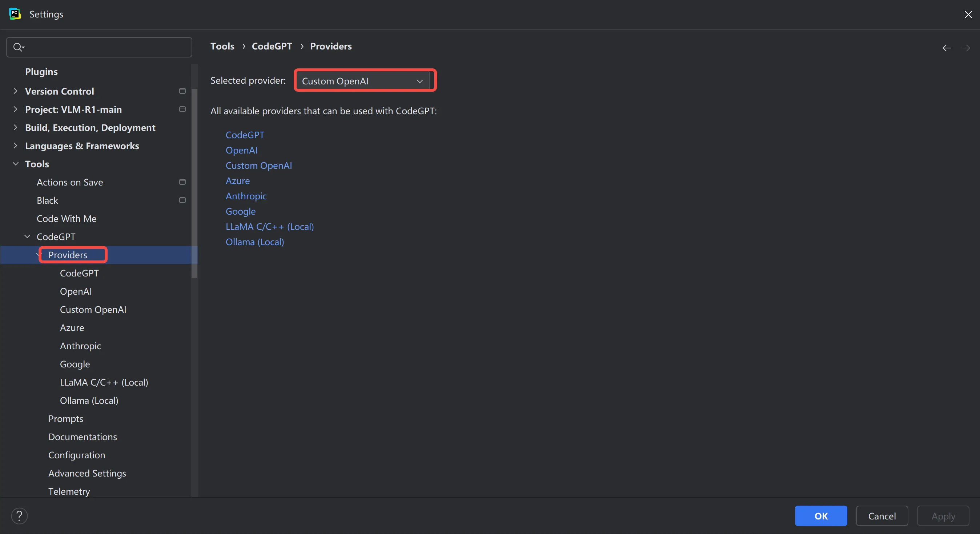Click project-level icon beside Black
Image resolution: width=980 pixels, height=534 pixels.
coord(182,200)
